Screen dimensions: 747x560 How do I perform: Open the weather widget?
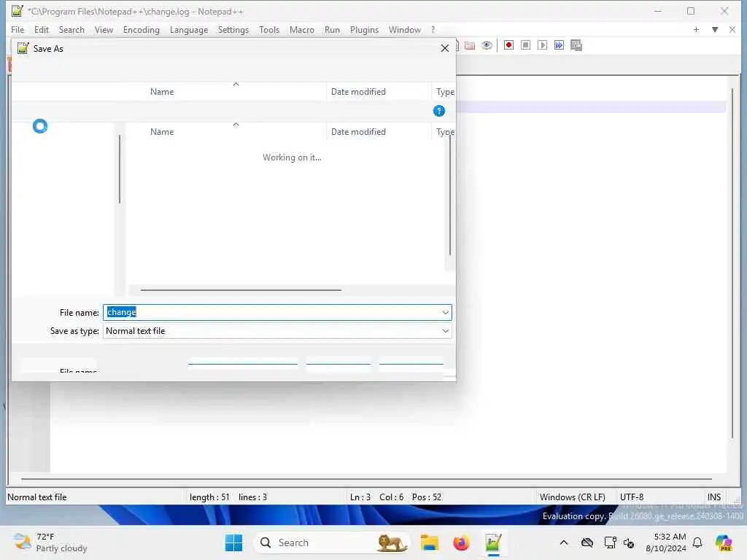[50, 542]
